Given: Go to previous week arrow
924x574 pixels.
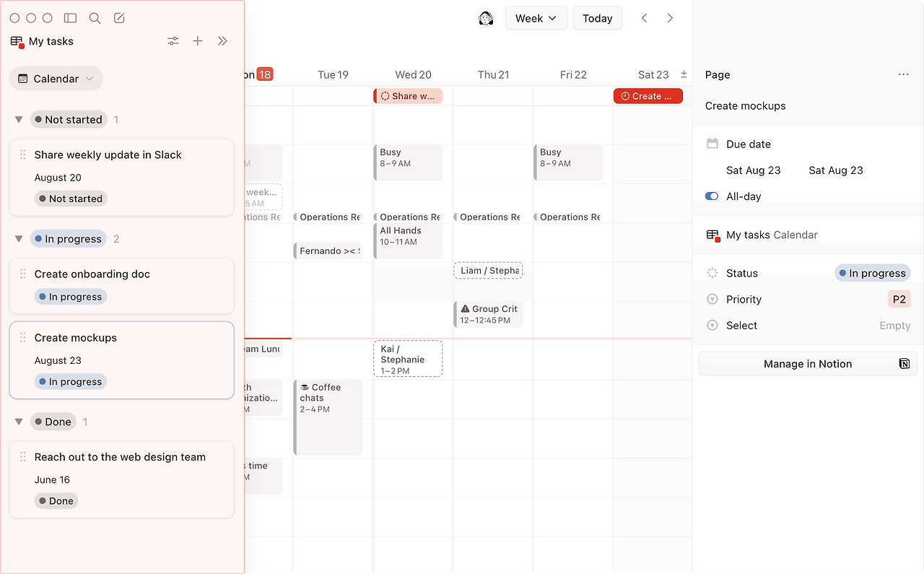Looking at the screenshot, I should pyautogui.click(x=645, y=18).
